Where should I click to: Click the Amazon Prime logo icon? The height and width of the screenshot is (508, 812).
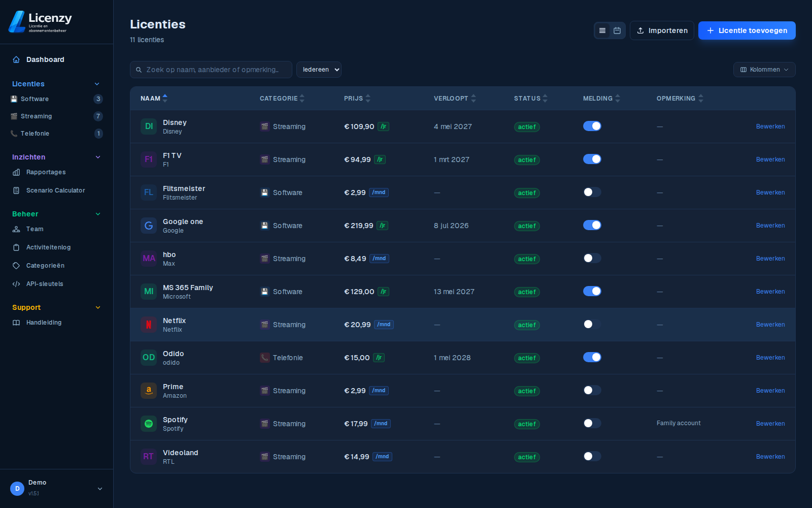click(x=149, y=391)
